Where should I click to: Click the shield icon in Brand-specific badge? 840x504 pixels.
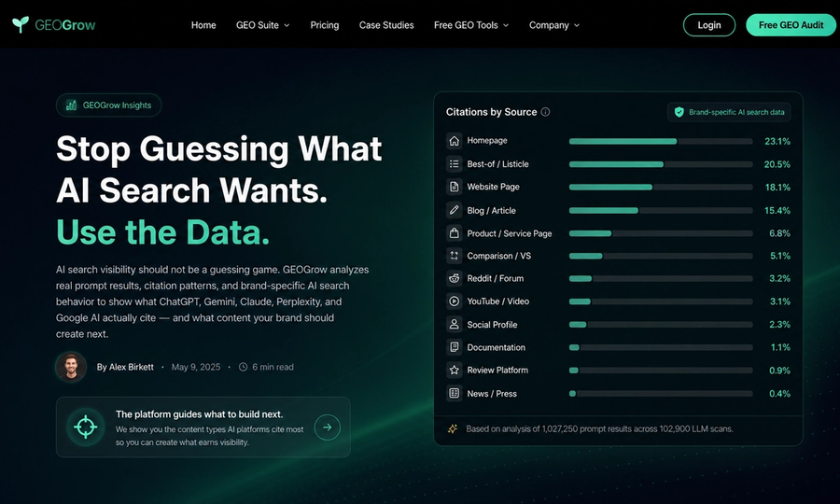pyautogui.click(x=679, y=112)
